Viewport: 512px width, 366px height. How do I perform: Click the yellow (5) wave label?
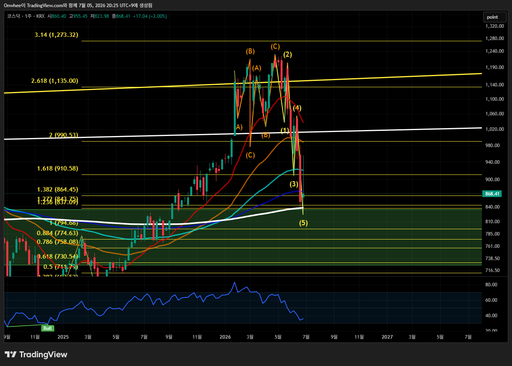[303, 223]
